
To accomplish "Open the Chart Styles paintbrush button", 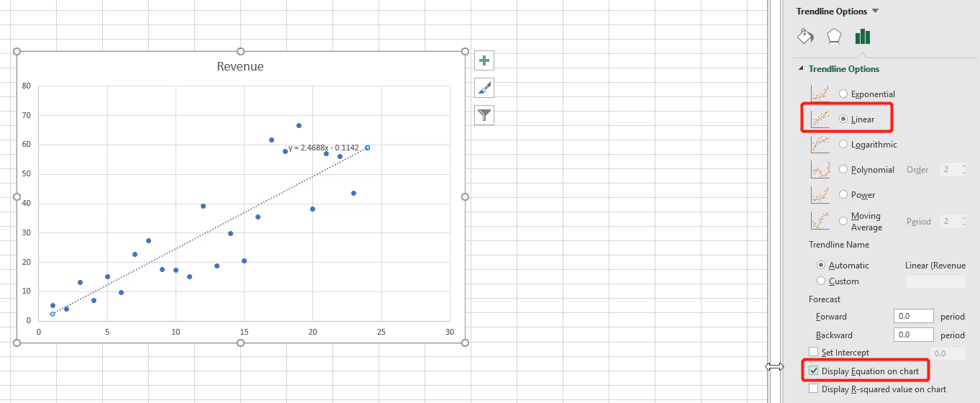I will click(484, 88).
